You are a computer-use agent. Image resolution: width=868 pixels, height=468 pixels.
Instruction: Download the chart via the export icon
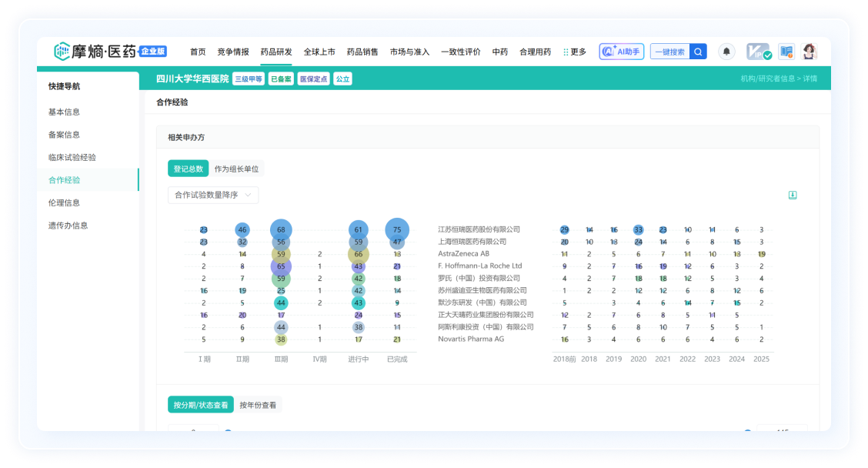792,195
